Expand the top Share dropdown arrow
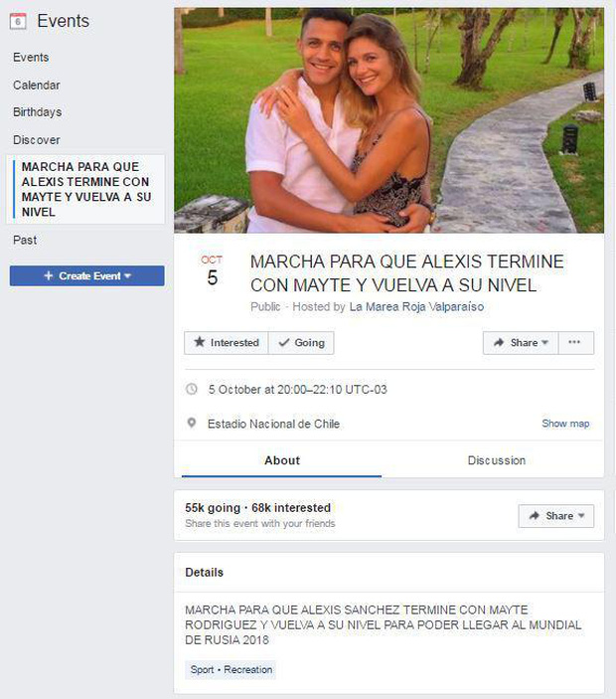 [544, 342]
